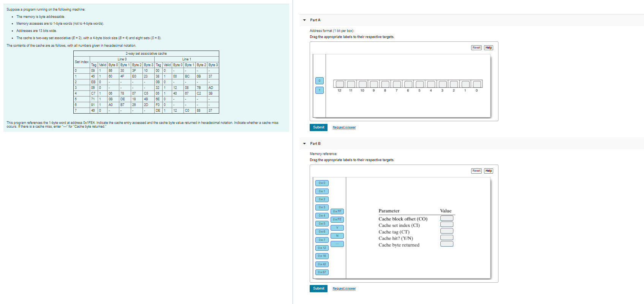Click the Cache block offset (CO) value box
644x304 pixels.
click(x=447, y=218)
